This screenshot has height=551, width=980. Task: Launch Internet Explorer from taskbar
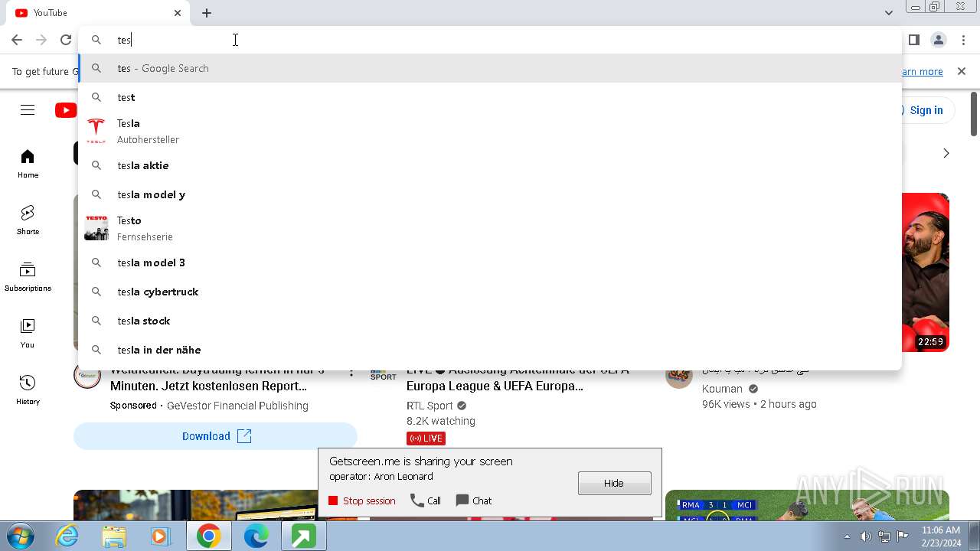pyautogui.click(x=67, y=536)
